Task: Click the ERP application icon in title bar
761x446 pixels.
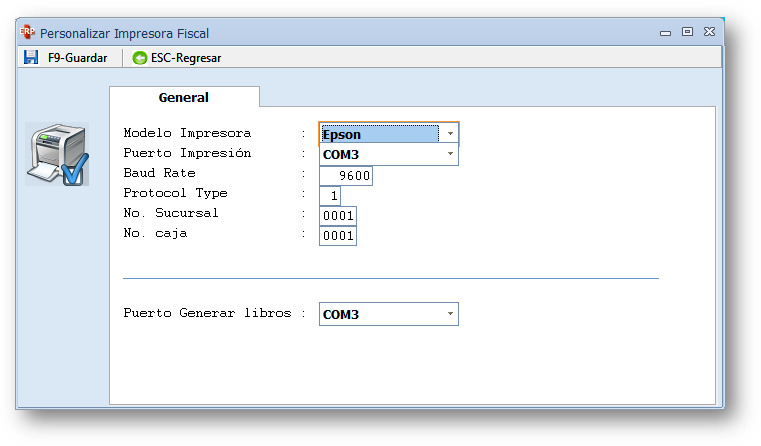Action: coord(28,32)
